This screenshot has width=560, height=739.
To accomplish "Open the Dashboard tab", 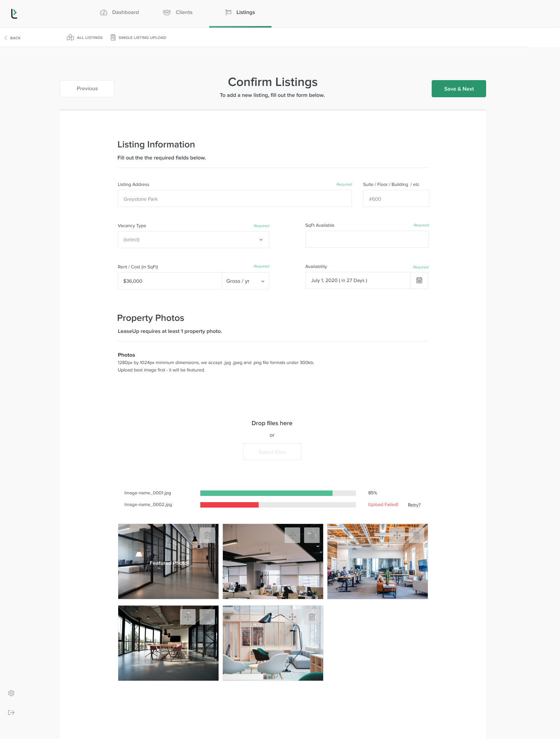I will [119, 12].
